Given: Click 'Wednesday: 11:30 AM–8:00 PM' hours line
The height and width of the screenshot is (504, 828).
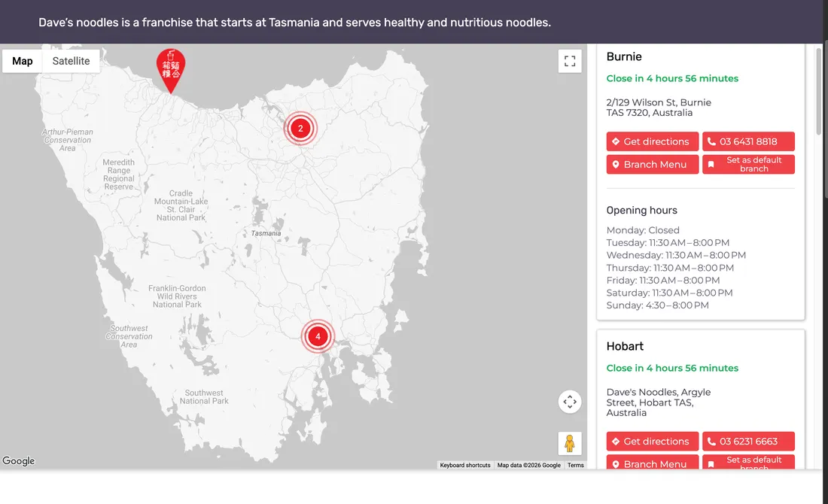Looking at the screenshot, I should pyautogui.click(x=676, y=256).
